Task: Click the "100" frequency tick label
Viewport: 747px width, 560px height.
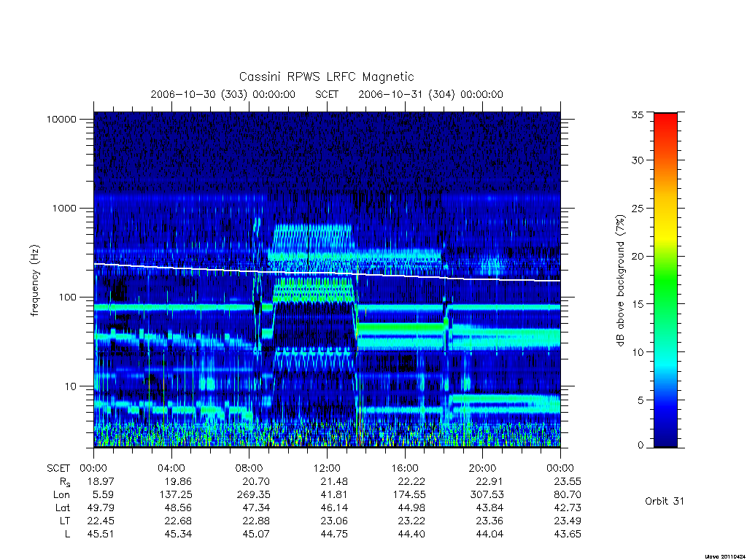Action: click(x=67, y=297)
